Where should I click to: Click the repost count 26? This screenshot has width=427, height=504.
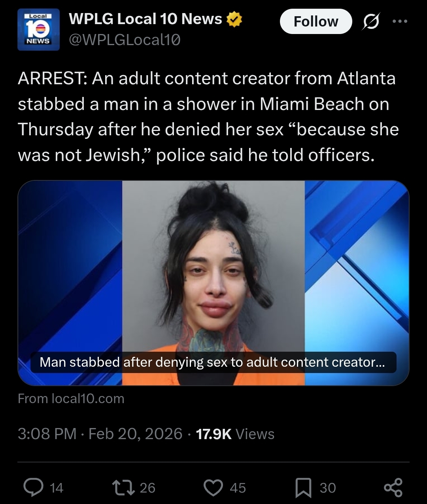(147, 488)
